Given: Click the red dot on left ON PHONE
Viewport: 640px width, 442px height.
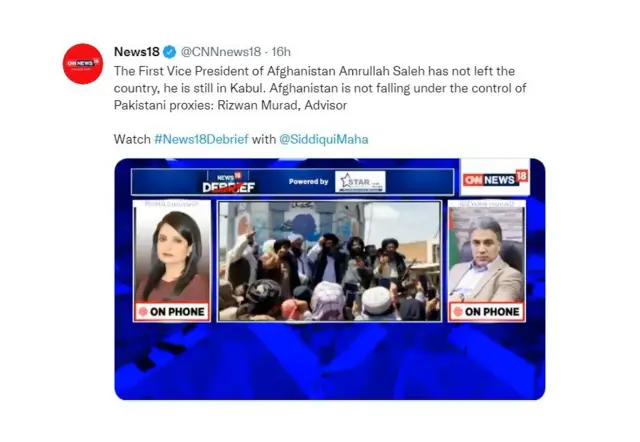Looking at the screenshot, I should click(x=143, y=312).
